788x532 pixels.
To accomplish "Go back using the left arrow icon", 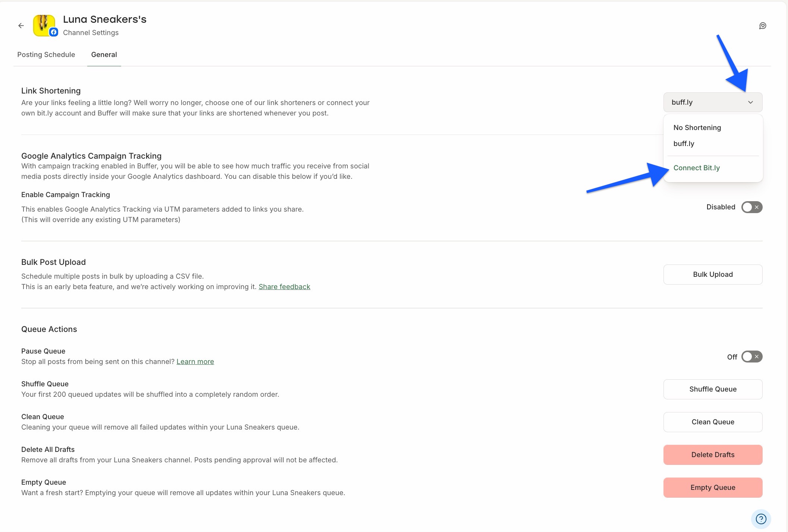I will 21,26.
